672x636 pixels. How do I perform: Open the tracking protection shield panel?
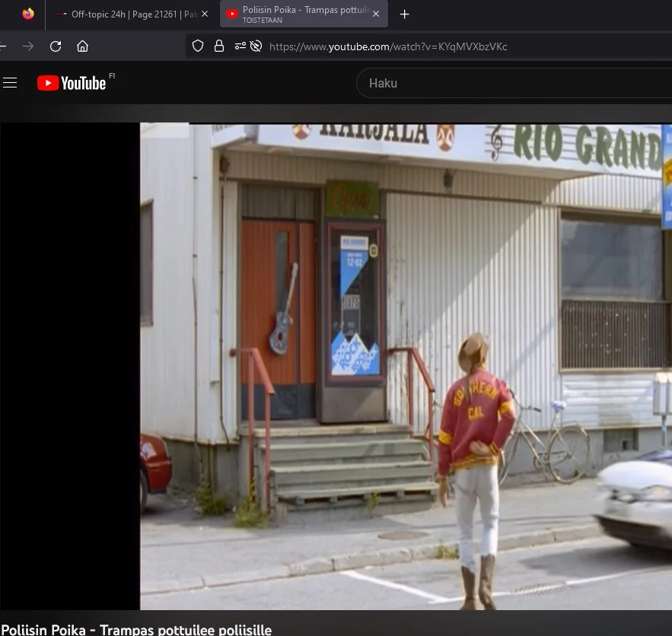pos(198,46)
